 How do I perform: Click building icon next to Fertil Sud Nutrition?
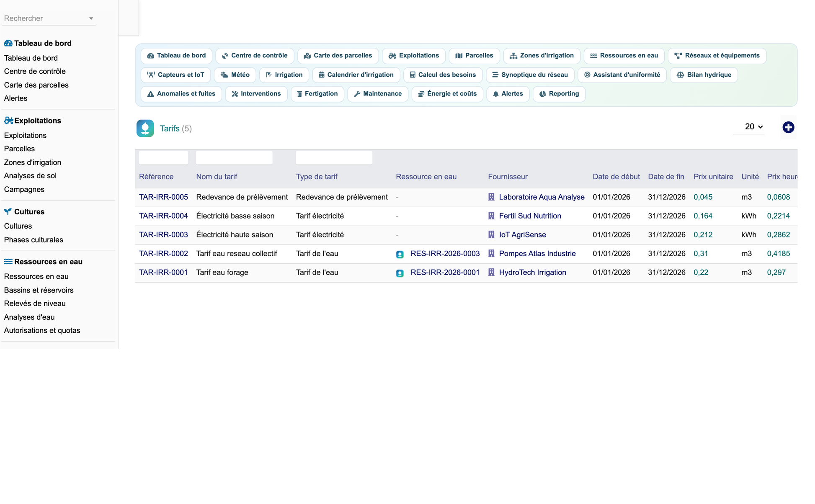coord(491,216)
